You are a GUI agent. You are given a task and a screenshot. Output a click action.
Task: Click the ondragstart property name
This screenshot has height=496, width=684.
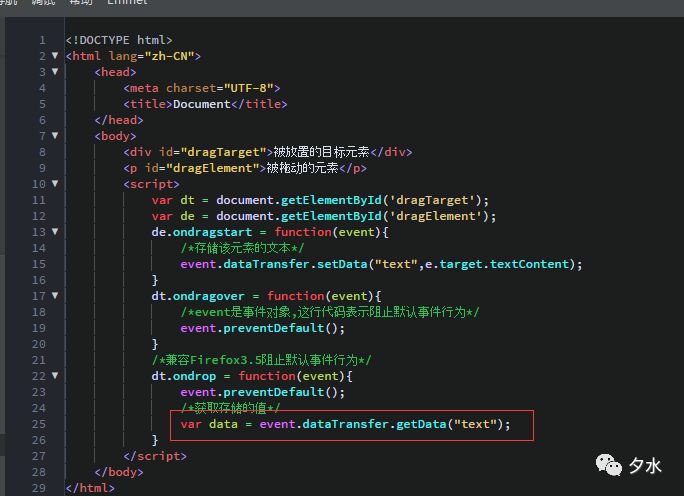pyautogui.click(x=212, y=232)
